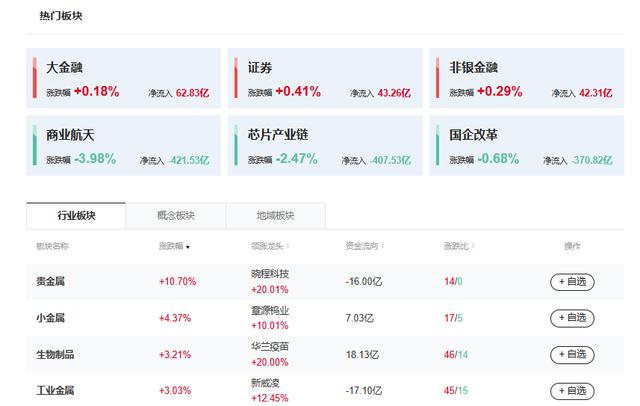Screen dimensions: 640x406
Task: Open leading stock 华兰疫苗
Action: [x=270, y=347]
